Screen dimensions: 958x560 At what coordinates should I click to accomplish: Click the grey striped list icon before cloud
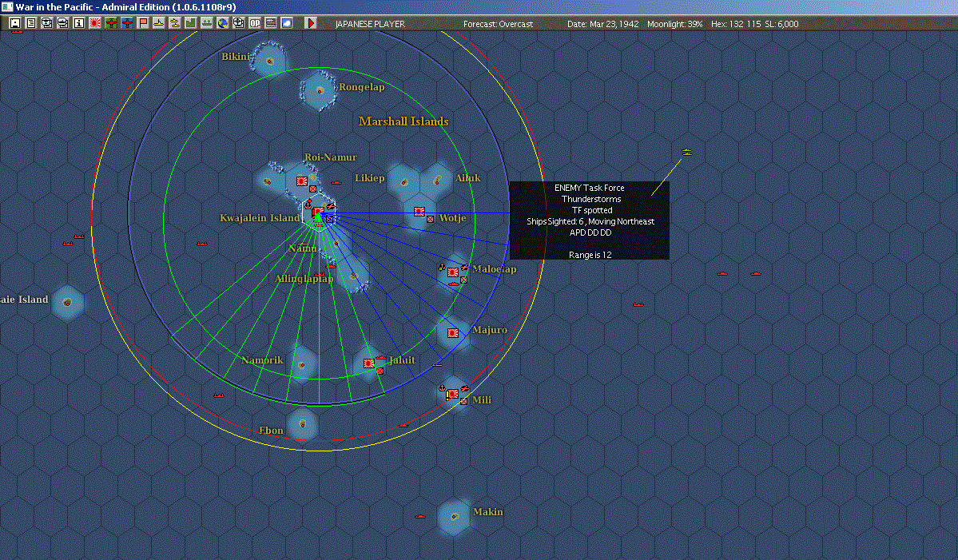(270, 23)
